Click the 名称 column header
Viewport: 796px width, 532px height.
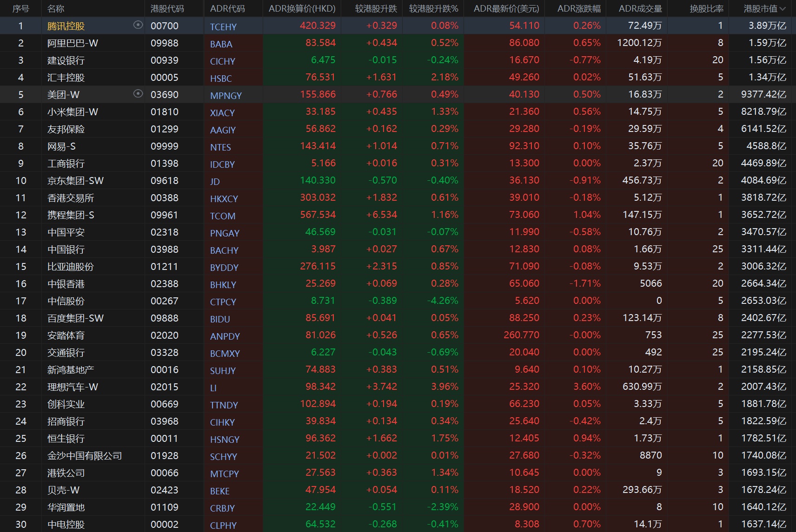56,9
